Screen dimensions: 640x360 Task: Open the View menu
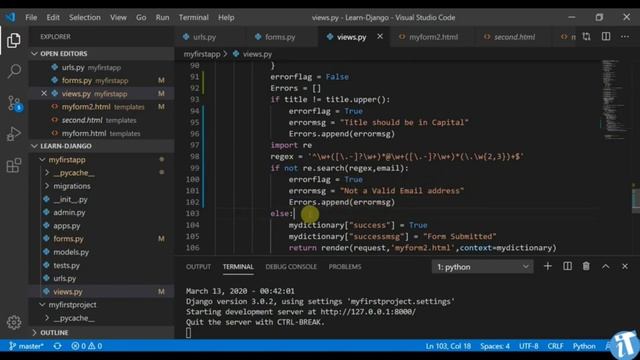point(118,18)
